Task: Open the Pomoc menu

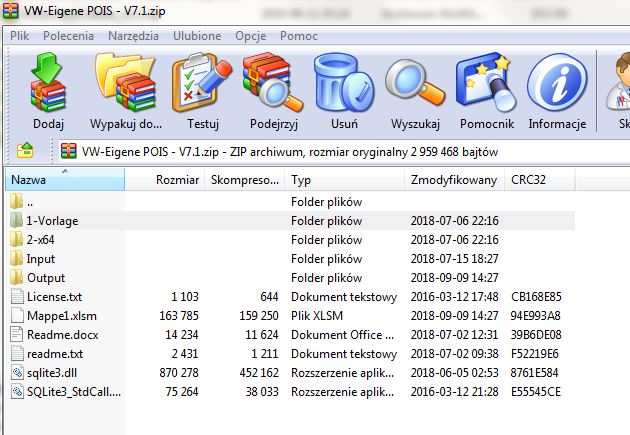Action: (x=299, y=36)
